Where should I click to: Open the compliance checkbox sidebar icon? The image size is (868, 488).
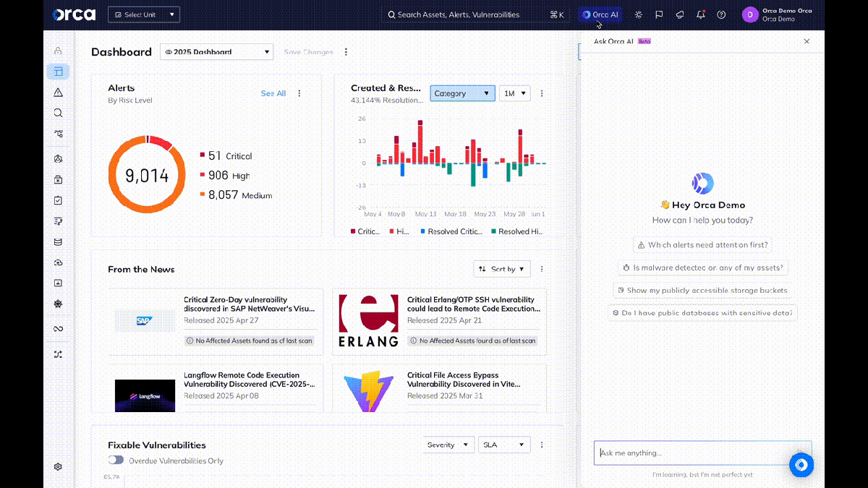[58, 200]
